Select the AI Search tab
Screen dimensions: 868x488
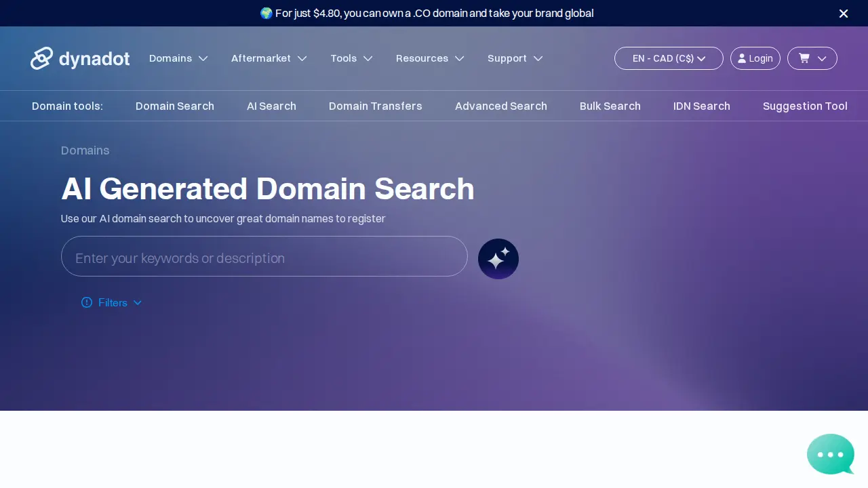[271, 106]
